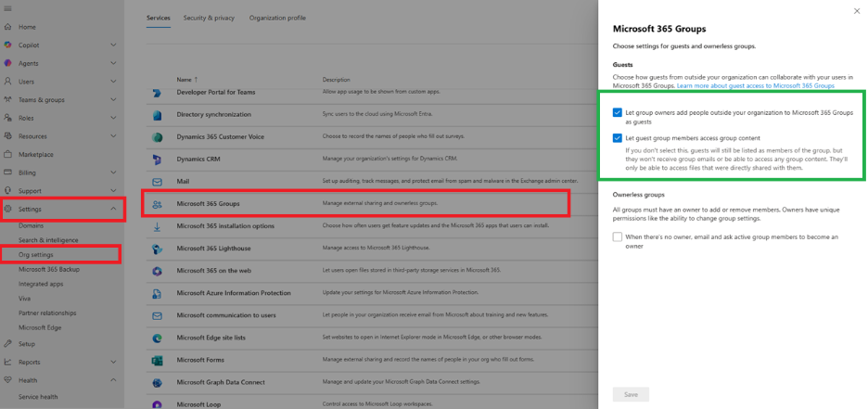Click the hamburger navigation menu icon
Image resolution: width=868 pixels, height=409 pixels.
tap(7, 9)
